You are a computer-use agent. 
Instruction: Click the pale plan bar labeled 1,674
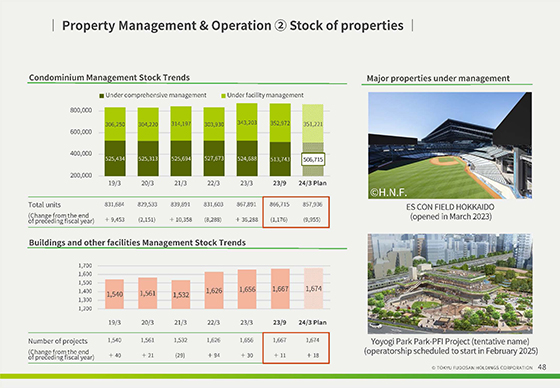click(314, 288)
